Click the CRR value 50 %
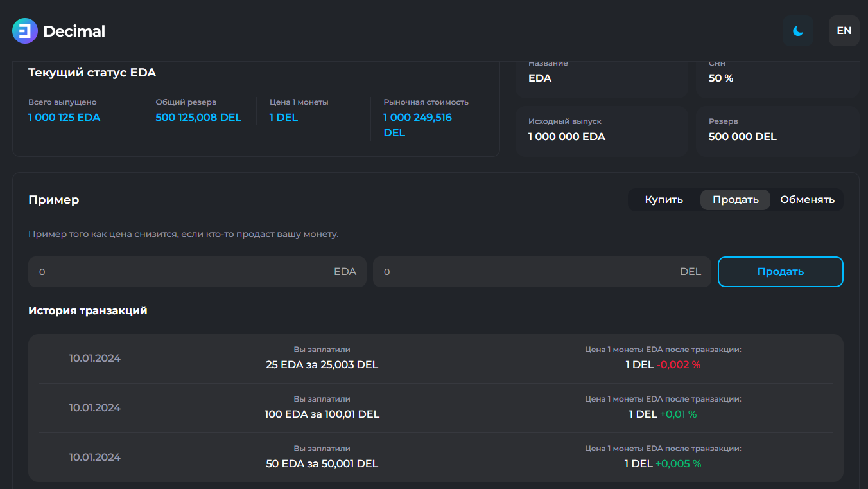The image size is (868, 489). click(x=721, y=78)
